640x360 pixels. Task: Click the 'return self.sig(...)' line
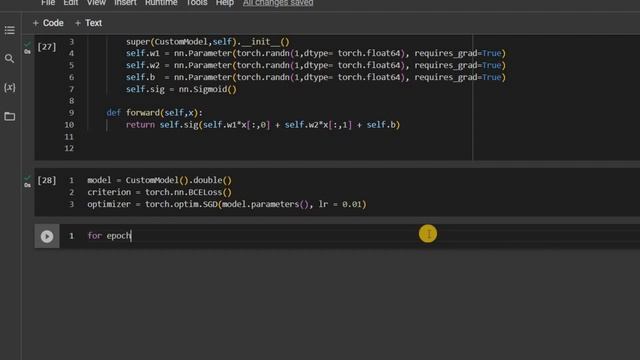coord(263,125)
